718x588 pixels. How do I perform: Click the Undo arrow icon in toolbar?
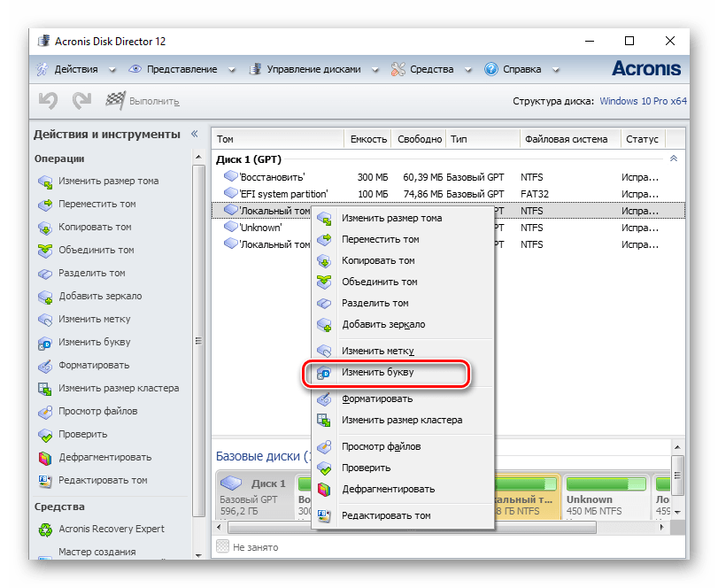[48, 101]
